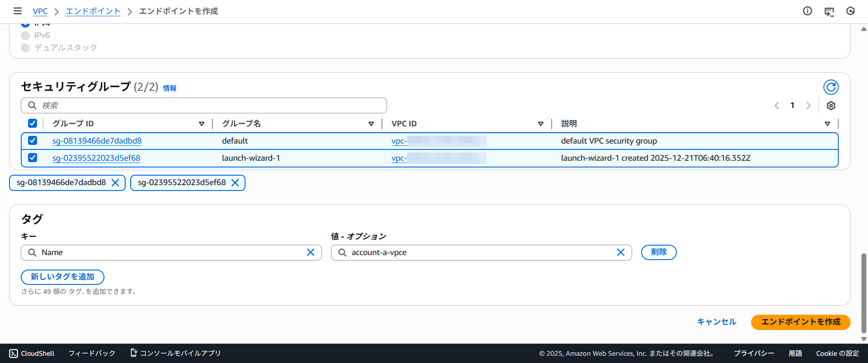Open security group table preferences gear
868x363 pixels.
831,106
